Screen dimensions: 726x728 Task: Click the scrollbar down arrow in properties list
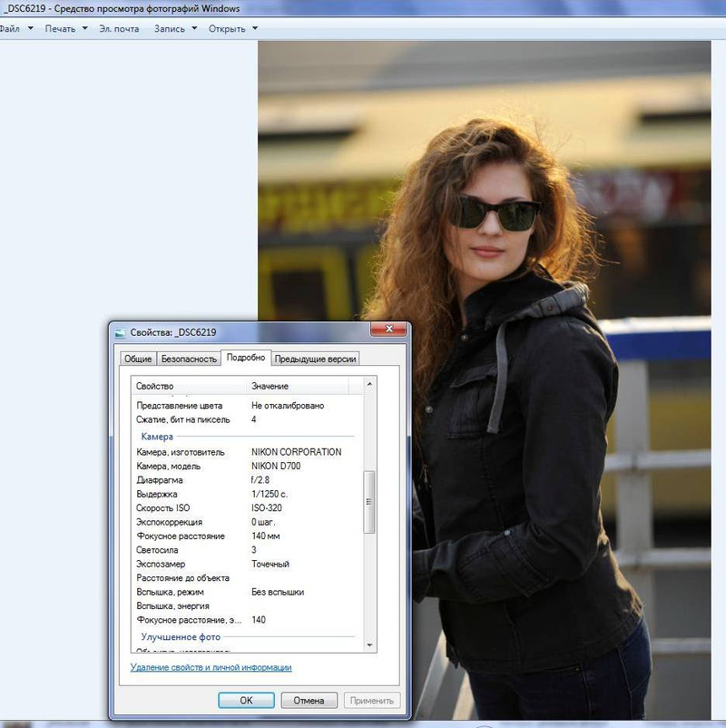(x=369, y=644)
